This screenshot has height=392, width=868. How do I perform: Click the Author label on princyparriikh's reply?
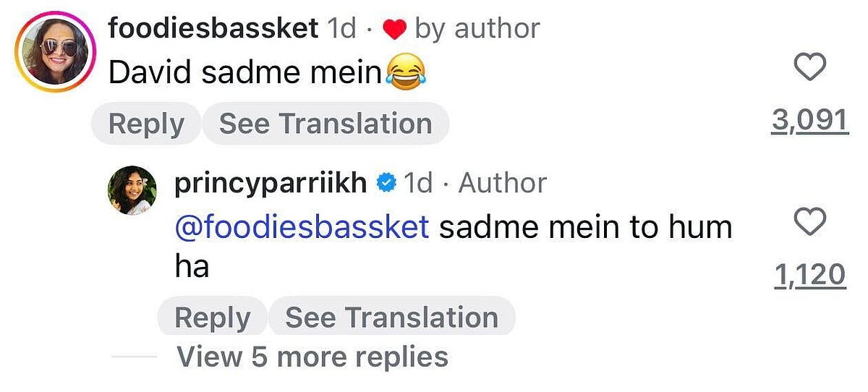[x=503, y=183]
